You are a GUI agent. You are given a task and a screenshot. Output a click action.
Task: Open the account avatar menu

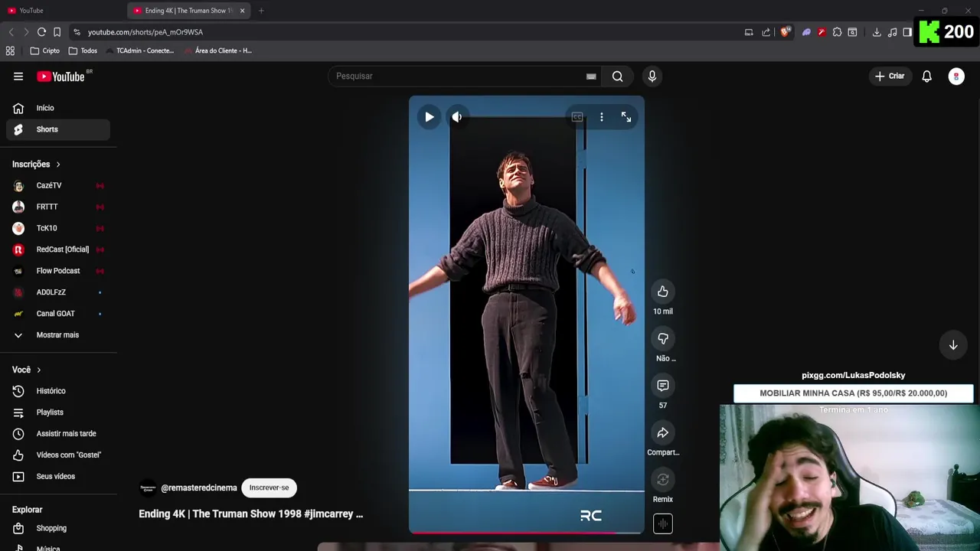click(x=956, y=76)
